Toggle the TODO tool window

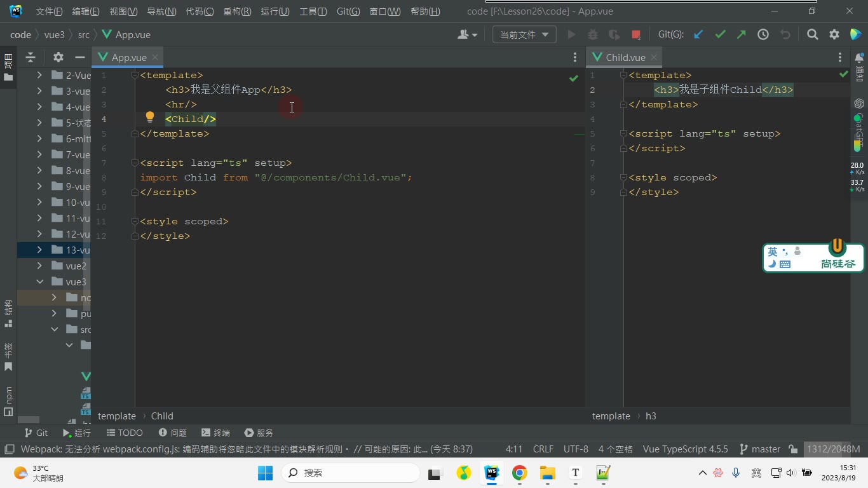pyautogui.click(x=124, y=433)
